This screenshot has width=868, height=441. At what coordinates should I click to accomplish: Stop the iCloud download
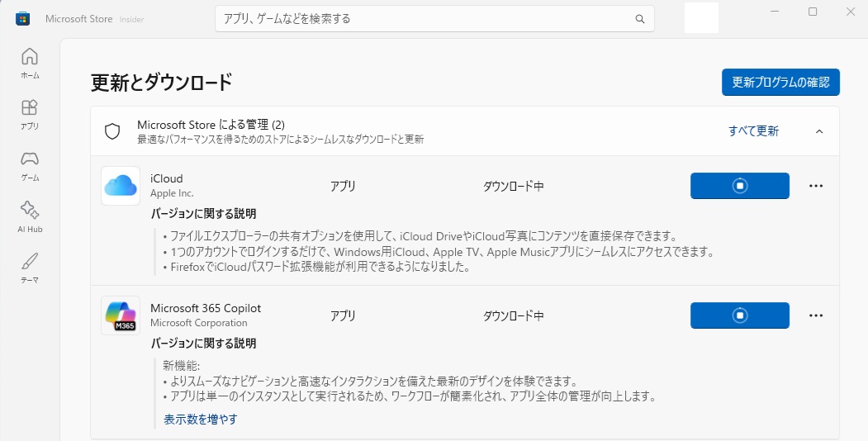[739, 186]
